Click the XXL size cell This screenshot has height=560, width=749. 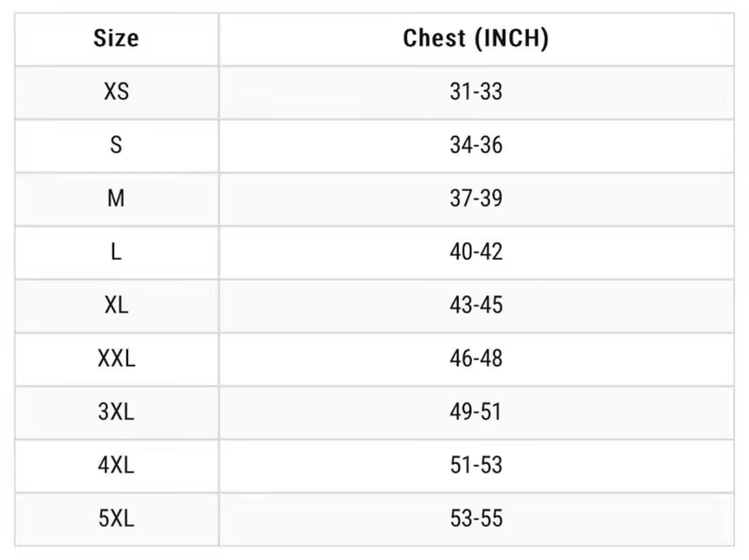pos(116,359)
